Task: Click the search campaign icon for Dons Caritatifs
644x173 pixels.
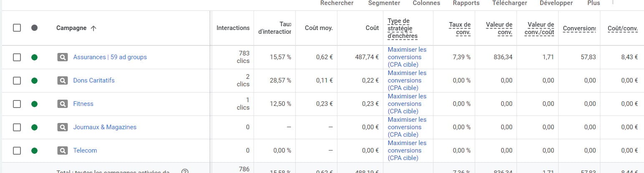Action: tap(62, 80)
